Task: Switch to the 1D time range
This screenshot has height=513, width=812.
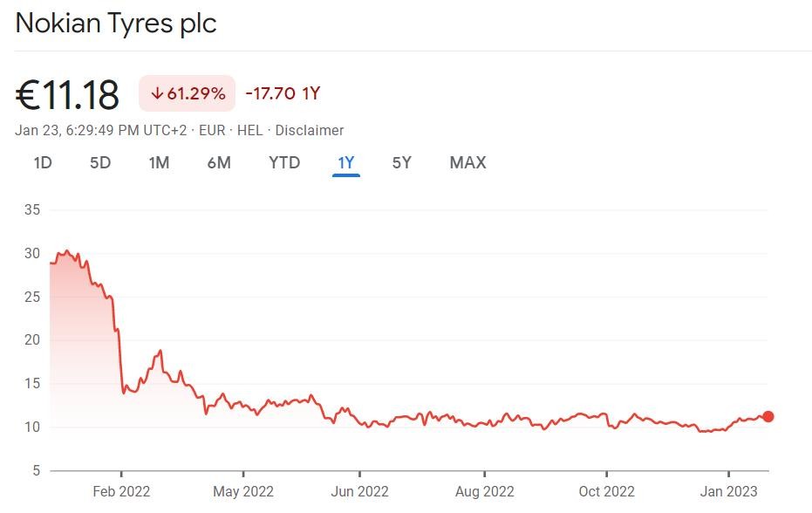Action: coord(43,162)
